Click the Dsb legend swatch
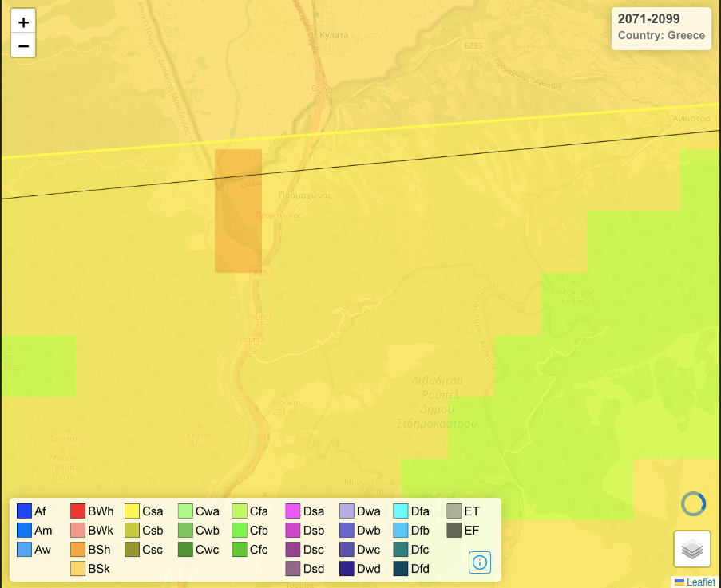Image resolution: width=721 pixels, height=588 pixels. [x=293, y=530]
